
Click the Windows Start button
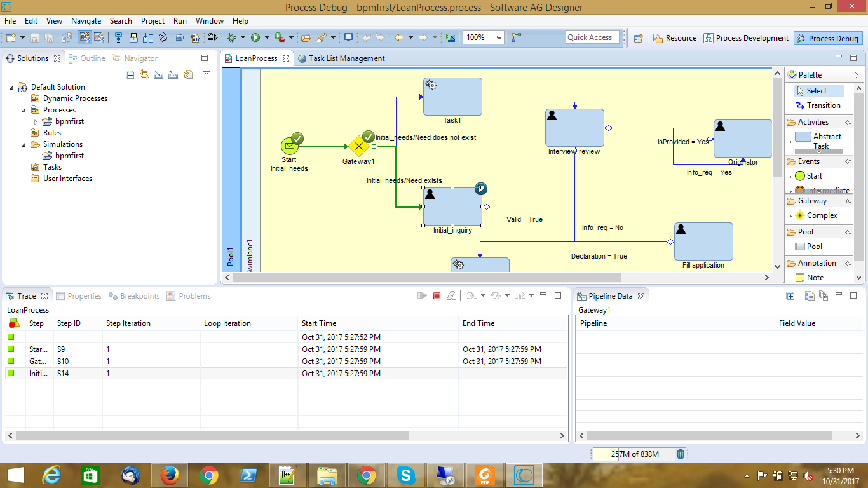(15, 475)
